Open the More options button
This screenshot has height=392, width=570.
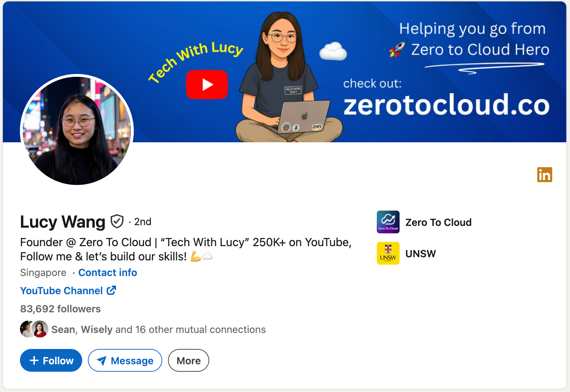[x=189, y=360]
